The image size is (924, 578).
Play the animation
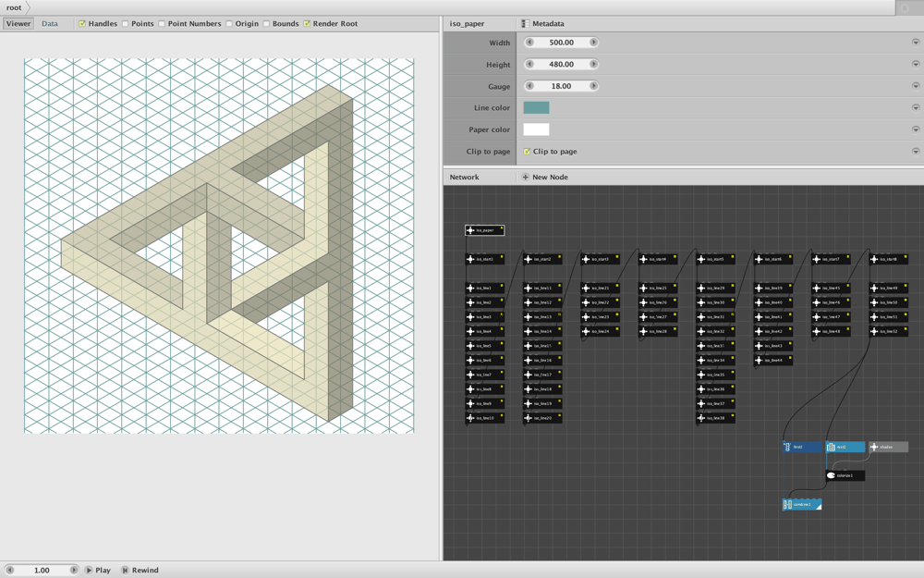pos(98,571)
